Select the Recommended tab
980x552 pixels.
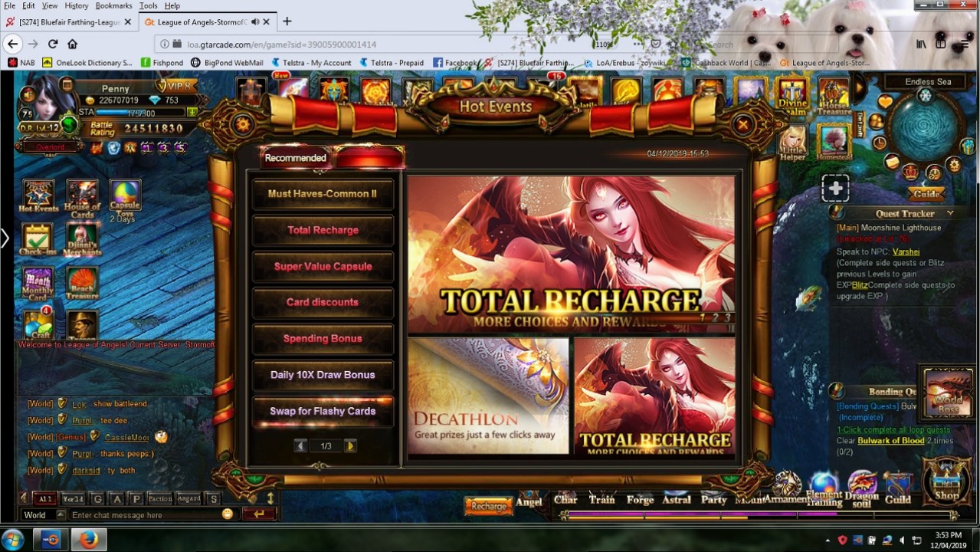pos(295,158)
